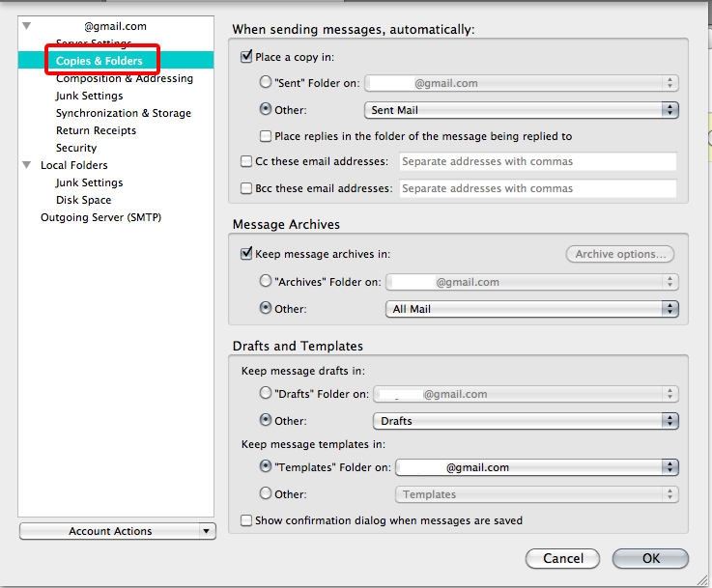
Task: Click in the Bcc email addresses field
Action: pos(537,188)
